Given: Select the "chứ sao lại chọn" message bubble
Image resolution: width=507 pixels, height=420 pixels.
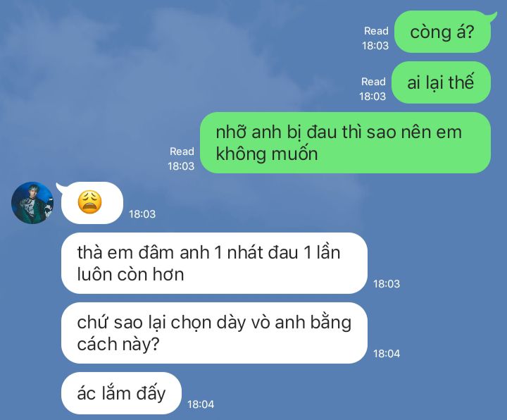Looking at the screenshot, I should pos(214,333).
